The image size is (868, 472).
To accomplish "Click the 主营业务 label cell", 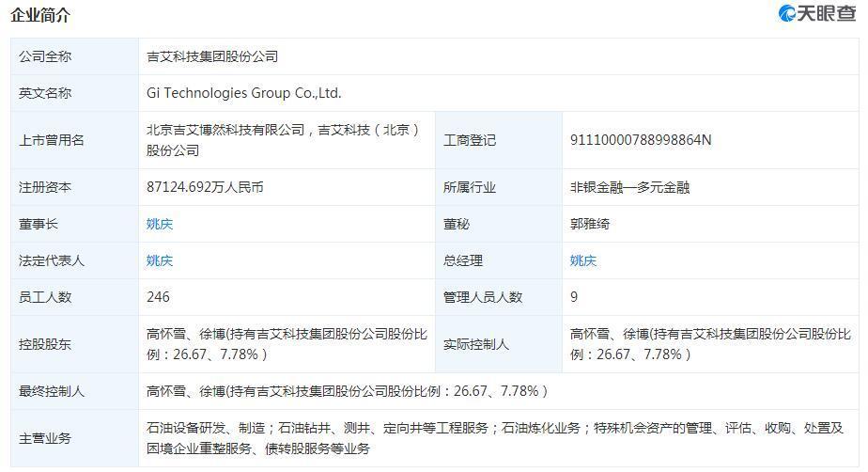I will pyautogui.click(x=74, y=438).
